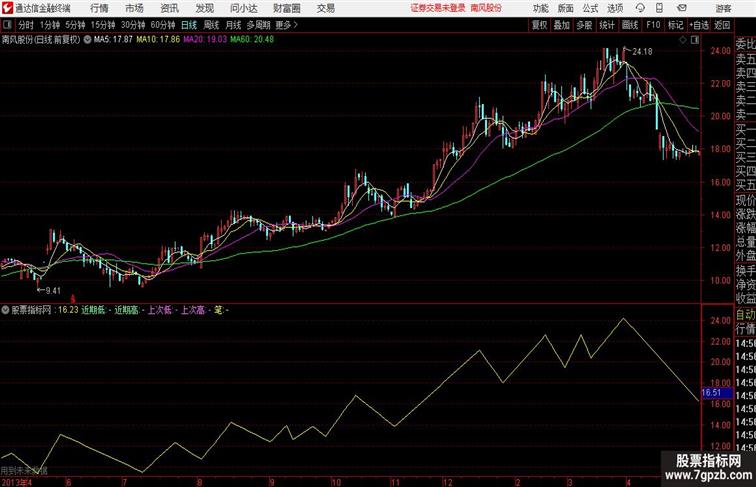Click the MA5: 17.87 label
Viewport: 756px width, 487px height.
click(113, 40)
